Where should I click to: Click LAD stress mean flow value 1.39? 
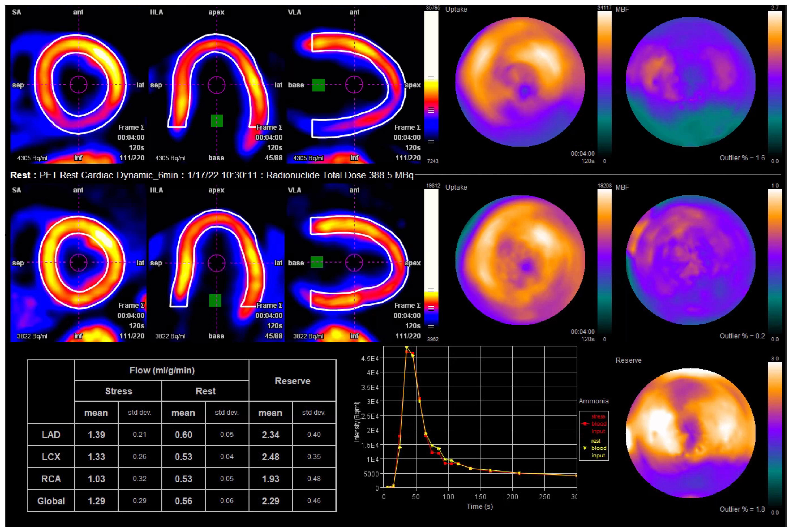96,435
